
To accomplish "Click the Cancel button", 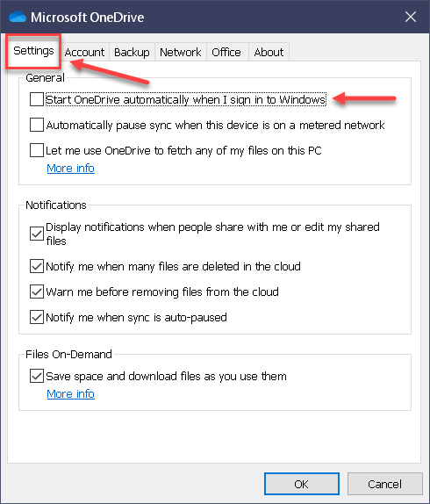I will pos(384,484).
